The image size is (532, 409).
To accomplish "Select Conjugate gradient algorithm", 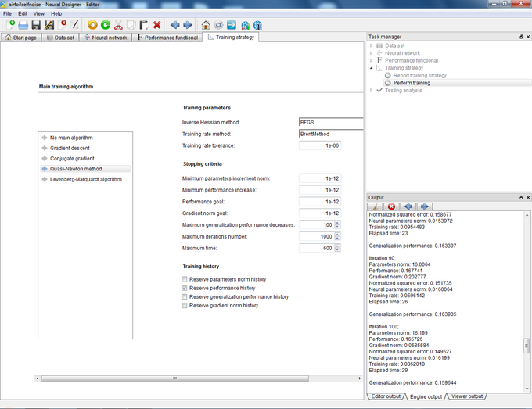I will coord(84,159).
